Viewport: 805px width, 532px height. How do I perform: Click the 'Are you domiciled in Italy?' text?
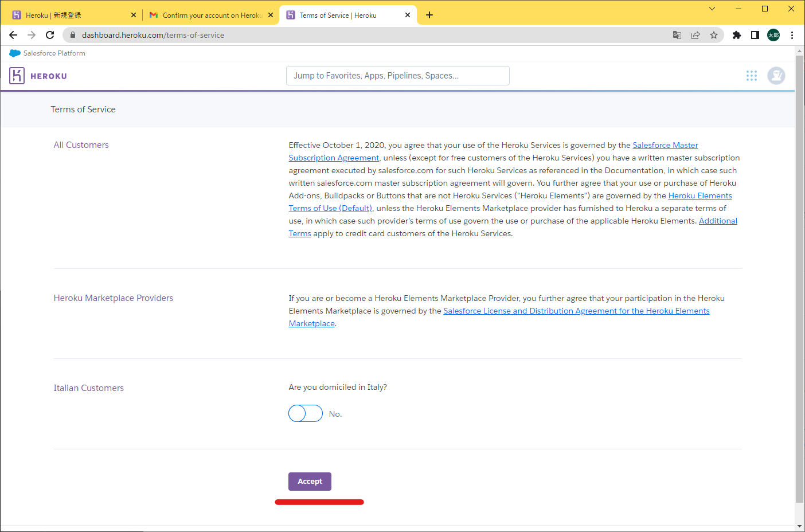[x=338, y=388]
